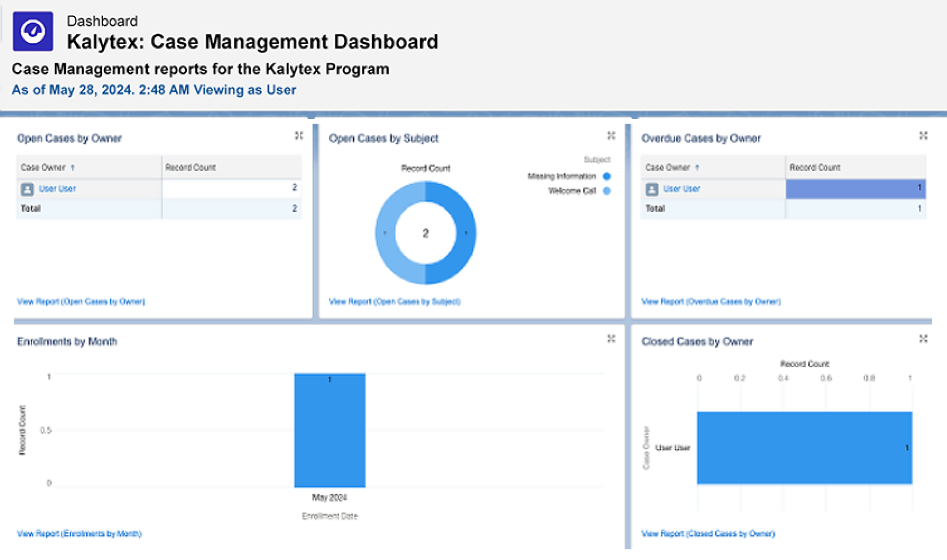Sort Open Cases table by Case Owner
The width and height of the screenshot is (947, 560).
tap(48, 168)
